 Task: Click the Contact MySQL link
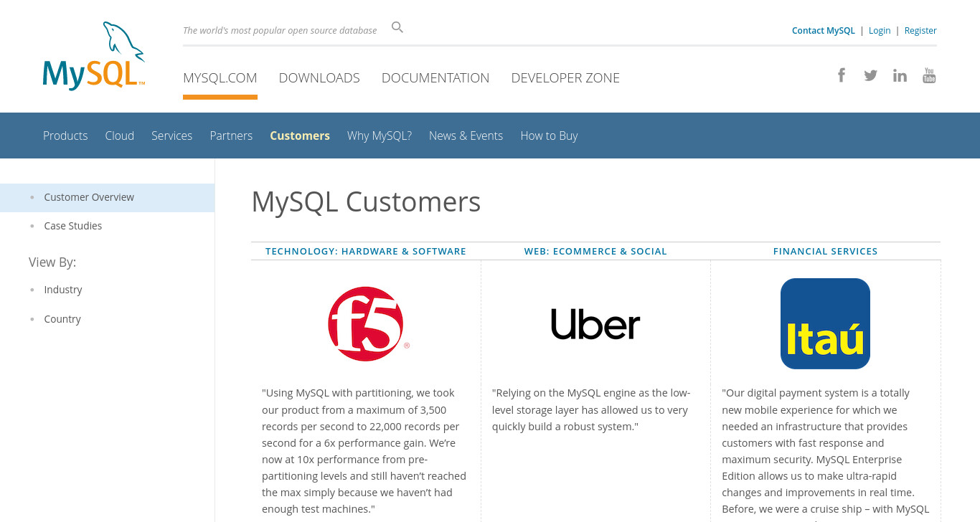[x=824, y=30]
